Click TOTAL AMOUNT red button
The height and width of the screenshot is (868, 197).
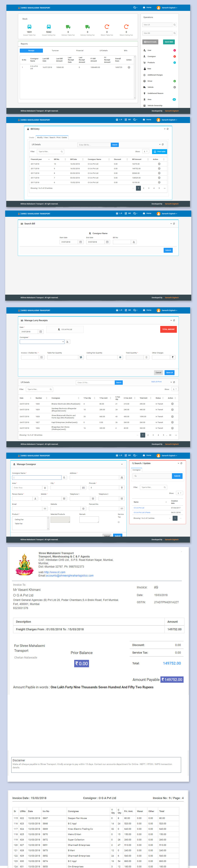tap(168, 329)
